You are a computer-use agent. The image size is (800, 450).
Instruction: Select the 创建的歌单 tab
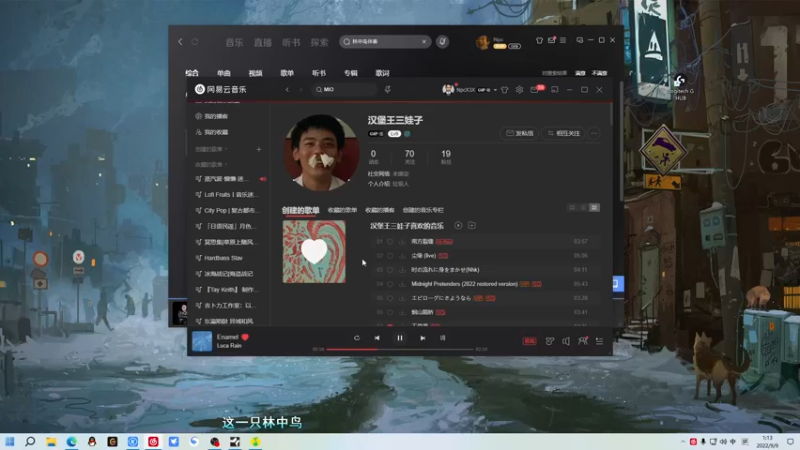pyautogui.click(x=301, y=210)
